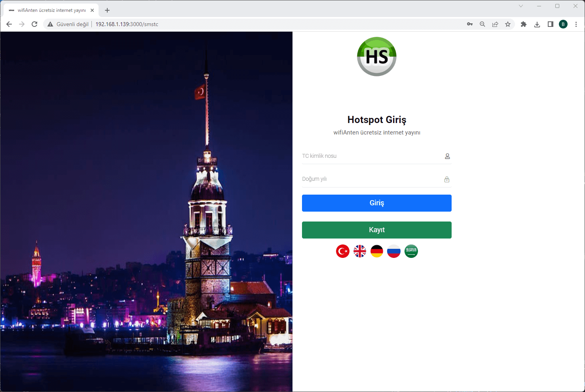
Task: Select the wifiAnten ücretsiz internet yayını tab
Action: pos(51,10)
